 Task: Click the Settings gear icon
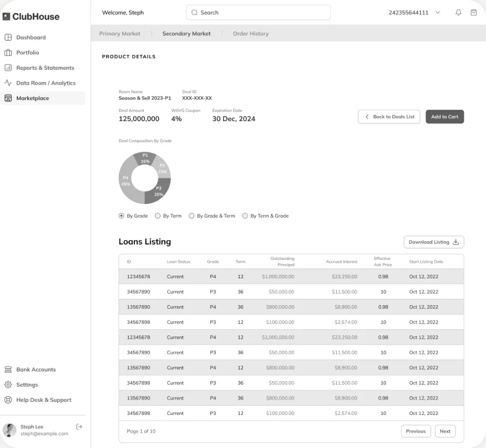coord(8,385)
